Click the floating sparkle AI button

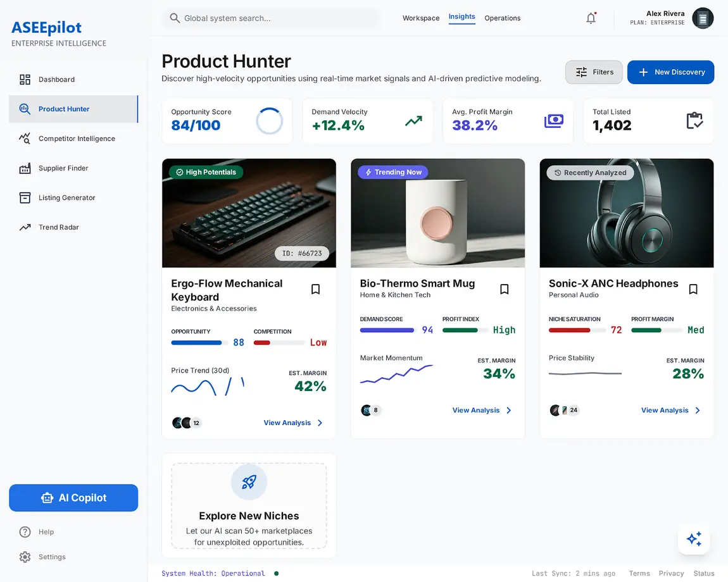click(694, 539)
